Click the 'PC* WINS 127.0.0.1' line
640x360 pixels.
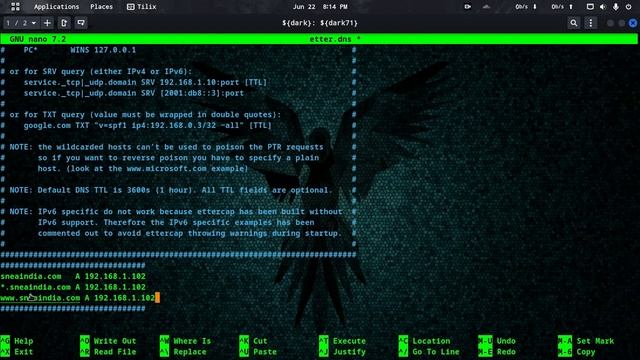pos(80,50)
